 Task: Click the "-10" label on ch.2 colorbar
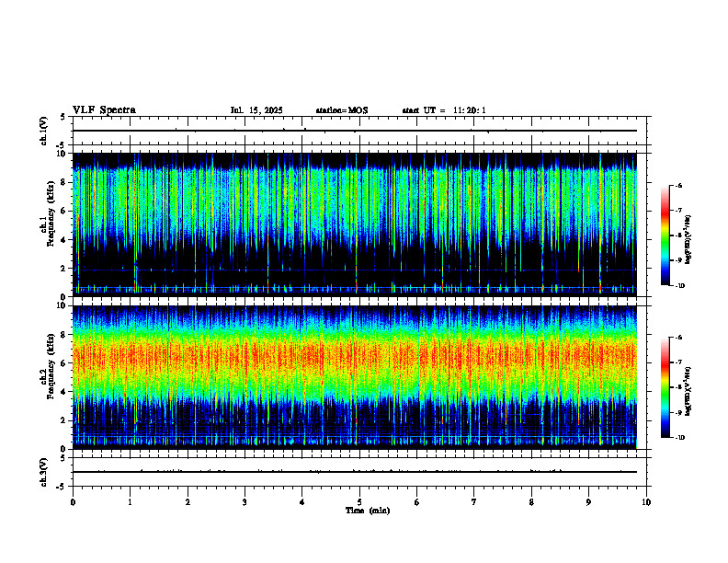tap(679, 438)
